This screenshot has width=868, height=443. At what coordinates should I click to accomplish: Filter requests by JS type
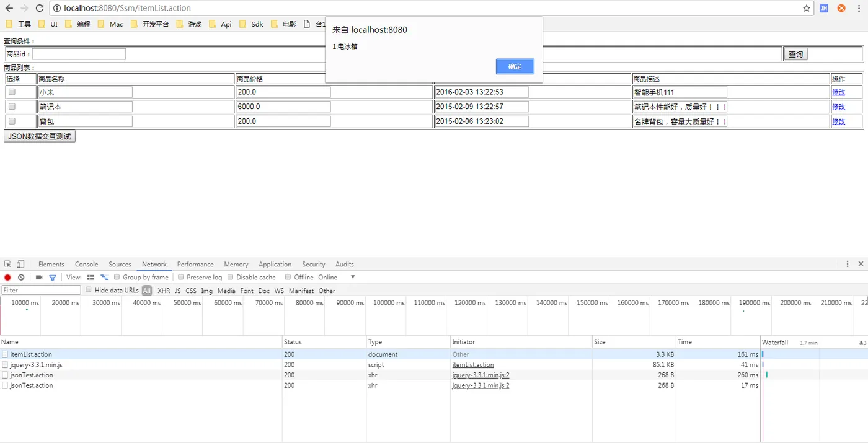[x=178, y=291]
